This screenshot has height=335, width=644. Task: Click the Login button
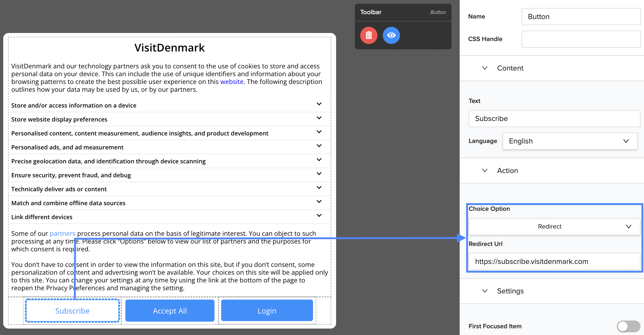click(x=267, y=311)
